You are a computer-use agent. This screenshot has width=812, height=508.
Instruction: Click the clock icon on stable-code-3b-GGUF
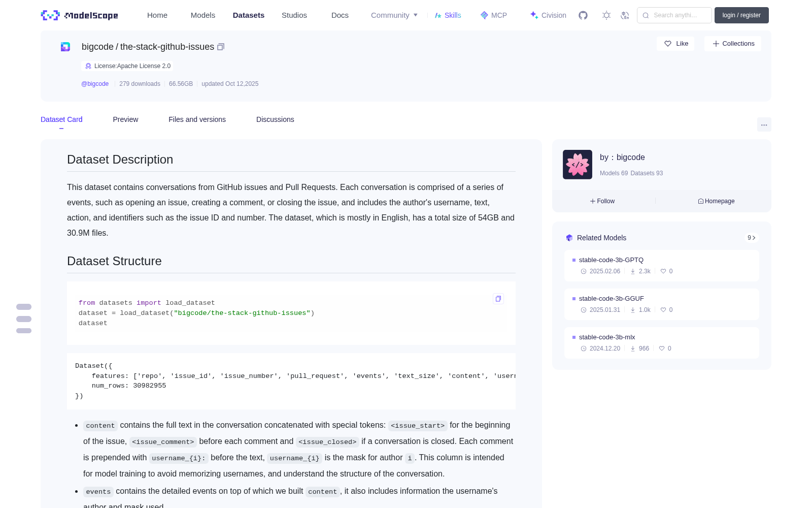(x=584, y=310)
